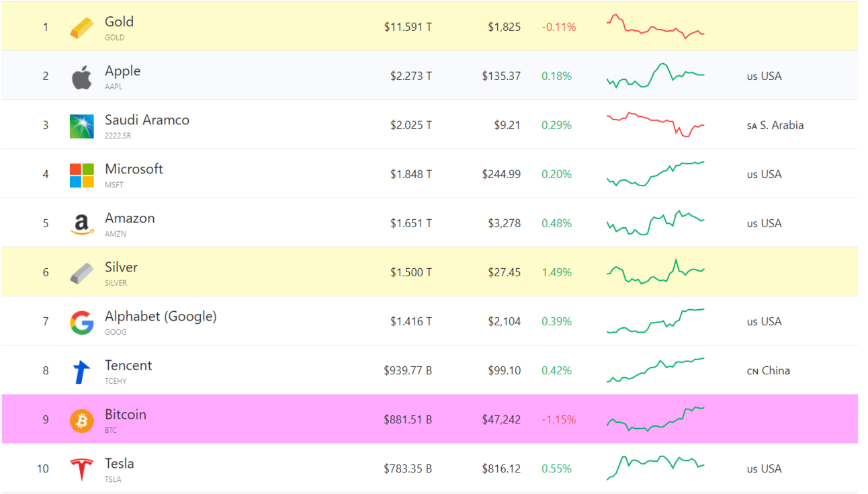Click the red Tesla logo
Image resolution: width=868 pixels, height=494 pixels.
pos(82,470)
